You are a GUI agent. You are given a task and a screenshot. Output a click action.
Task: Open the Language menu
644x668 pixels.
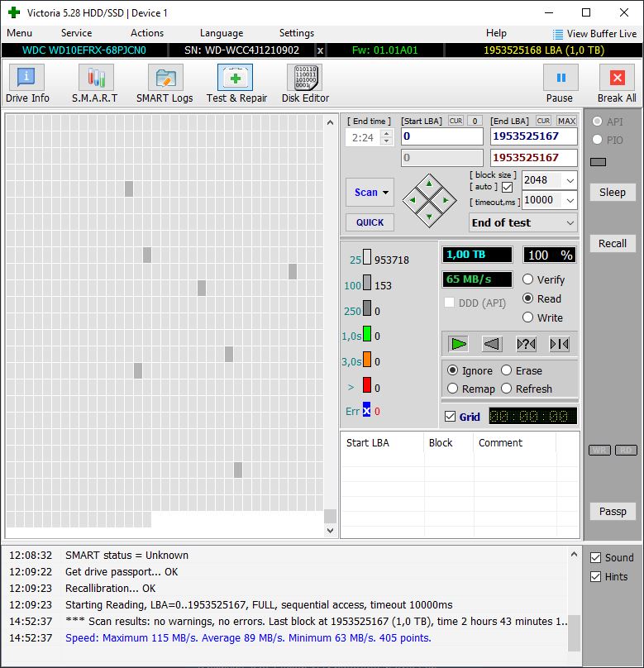pyautogui.click(x=222, y=33)
